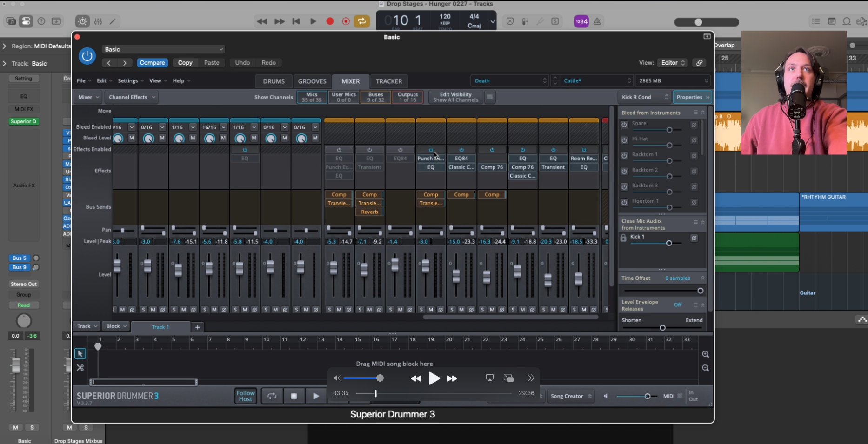Toggle the Logic cycle loop button

pyautogui.click(x=361, y=21)
